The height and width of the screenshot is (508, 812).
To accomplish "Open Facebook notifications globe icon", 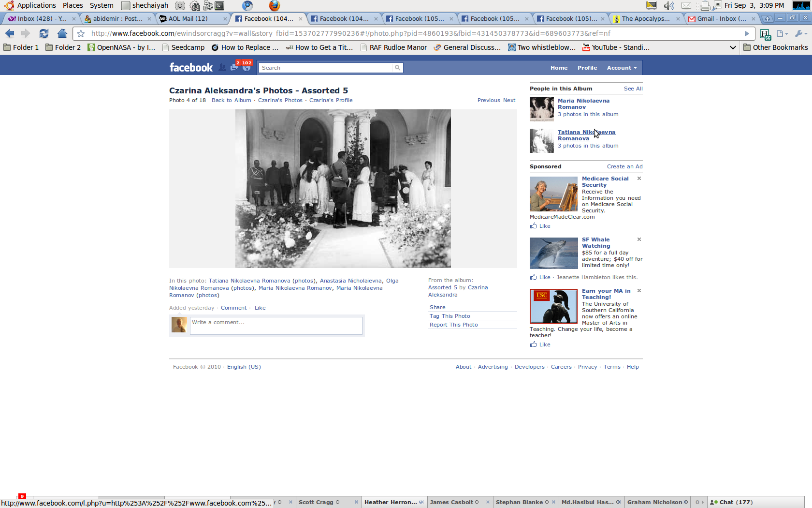I will (x=246, y=68).
